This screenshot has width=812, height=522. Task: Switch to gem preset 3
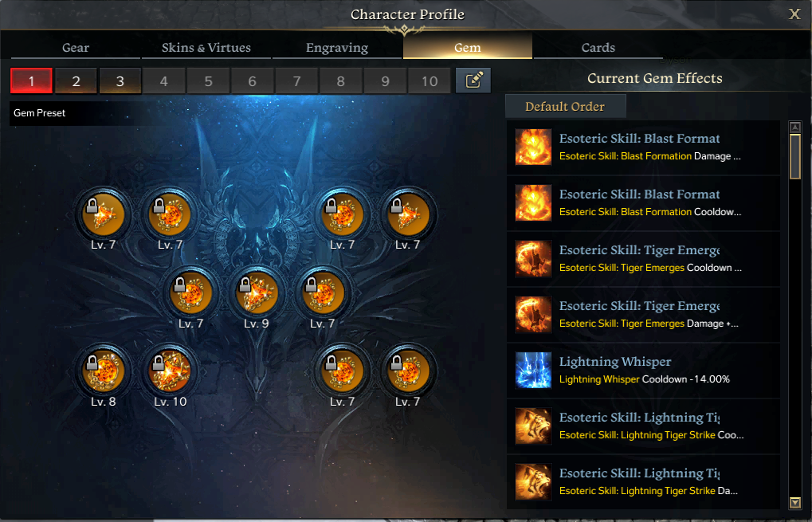point(120,80)
